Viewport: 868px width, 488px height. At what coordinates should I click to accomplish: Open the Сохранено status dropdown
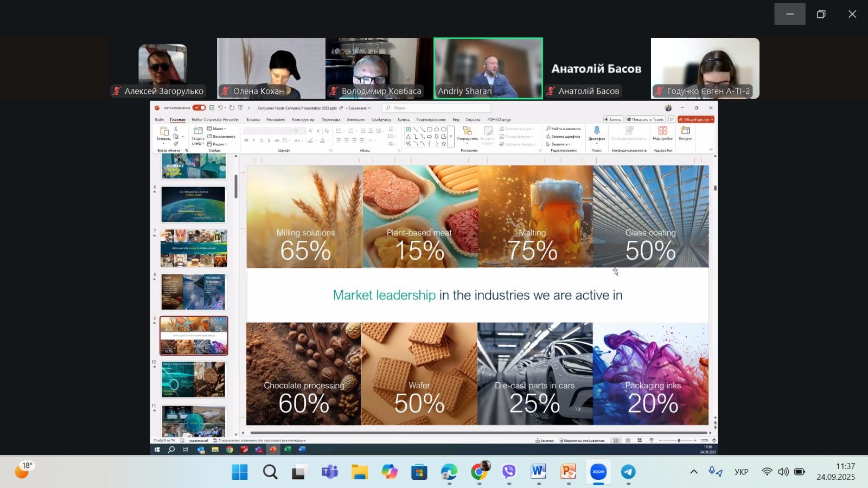(359, 108)
